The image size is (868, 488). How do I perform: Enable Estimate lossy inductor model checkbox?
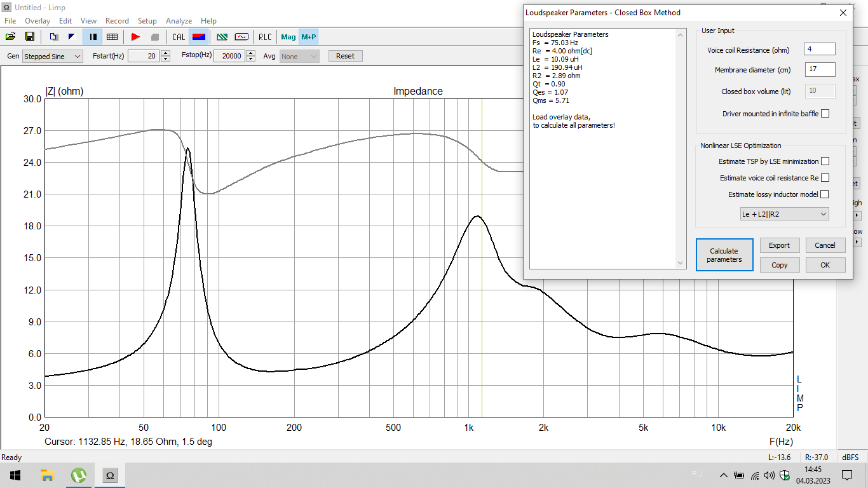pos(825,194)
